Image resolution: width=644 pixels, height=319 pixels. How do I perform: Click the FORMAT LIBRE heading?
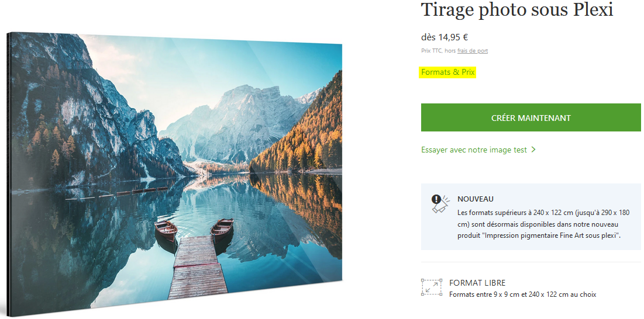pyautogui.click(x=477, y=283)
